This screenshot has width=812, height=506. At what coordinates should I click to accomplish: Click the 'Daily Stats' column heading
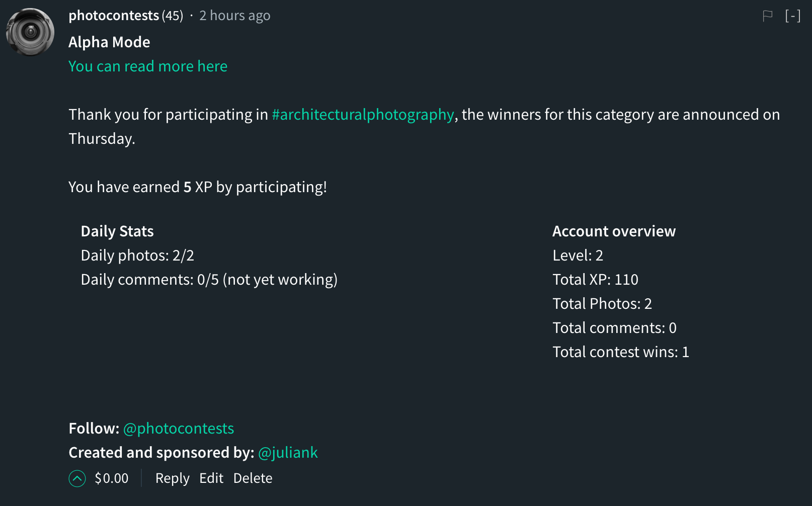[x=117, y=231]
